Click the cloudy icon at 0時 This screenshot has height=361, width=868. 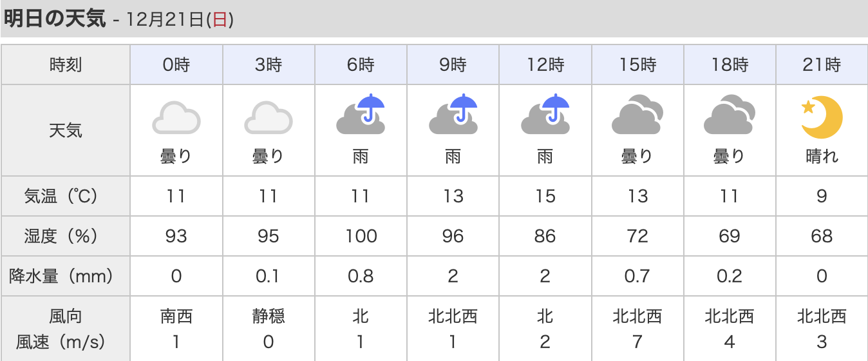[176, 117]
